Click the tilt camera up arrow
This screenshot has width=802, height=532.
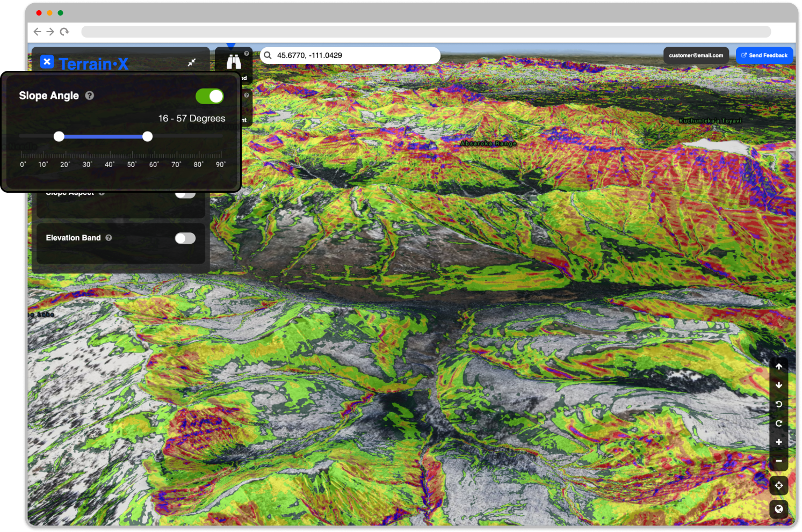(x=779, y=366)
